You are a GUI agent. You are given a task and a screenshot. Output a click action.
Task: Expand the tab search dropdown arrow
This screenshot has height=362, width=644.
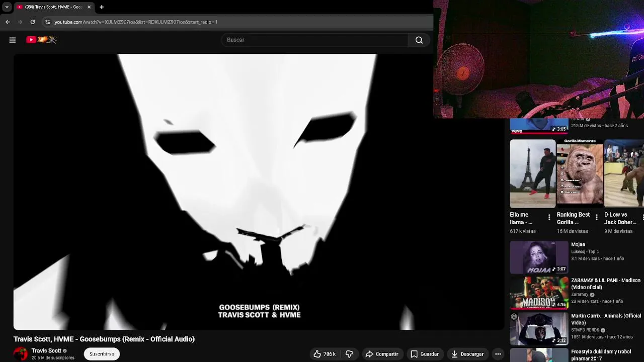point(7,7)
